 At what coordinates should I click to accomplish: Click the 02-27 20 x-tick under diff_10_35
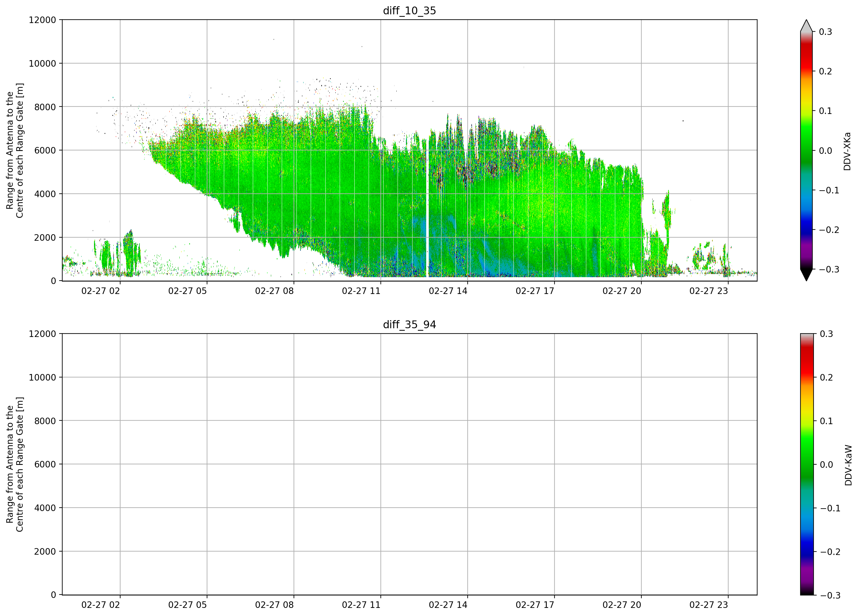(622, 291)
